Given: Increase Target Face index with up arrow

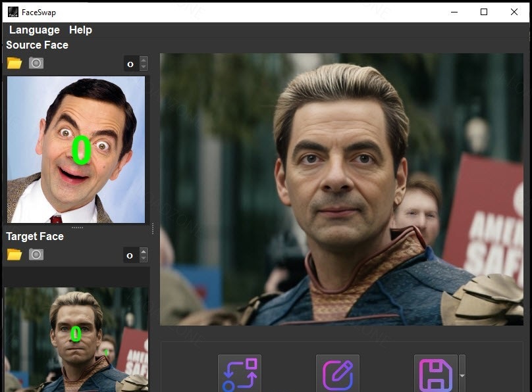Looking at the screenshot, I should coord(144,251).
